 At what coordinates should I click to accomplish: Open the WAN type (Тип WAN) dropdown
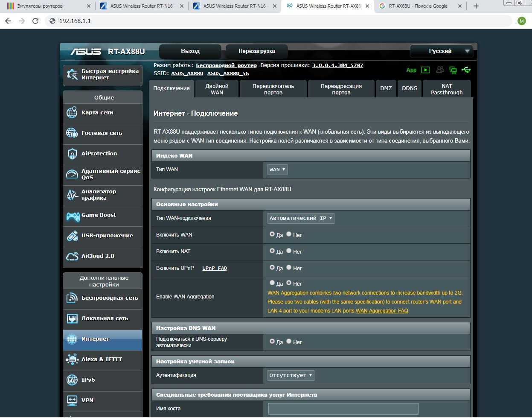point(277,170)
